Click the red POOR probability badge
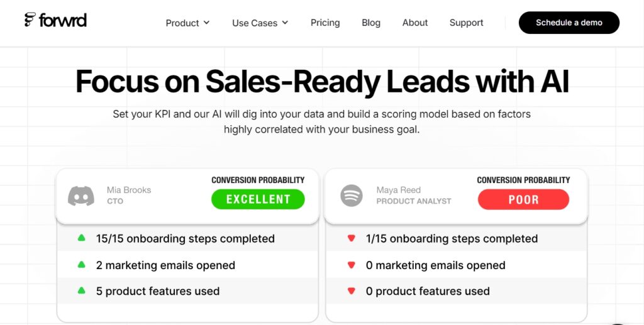 (523, 199)
